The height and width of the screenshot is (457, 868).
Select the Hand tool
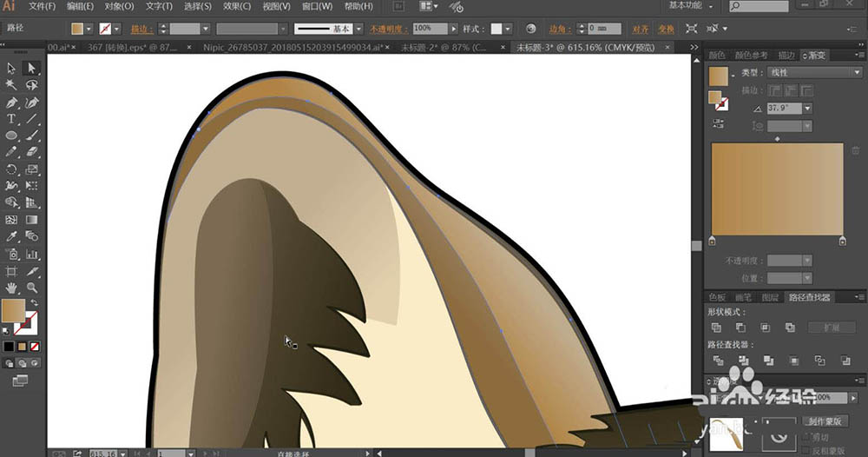11,288
